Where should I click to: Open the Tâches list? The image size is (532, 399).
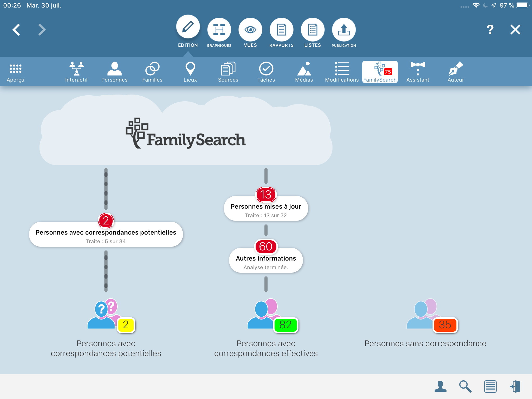[x=266, y=72]
